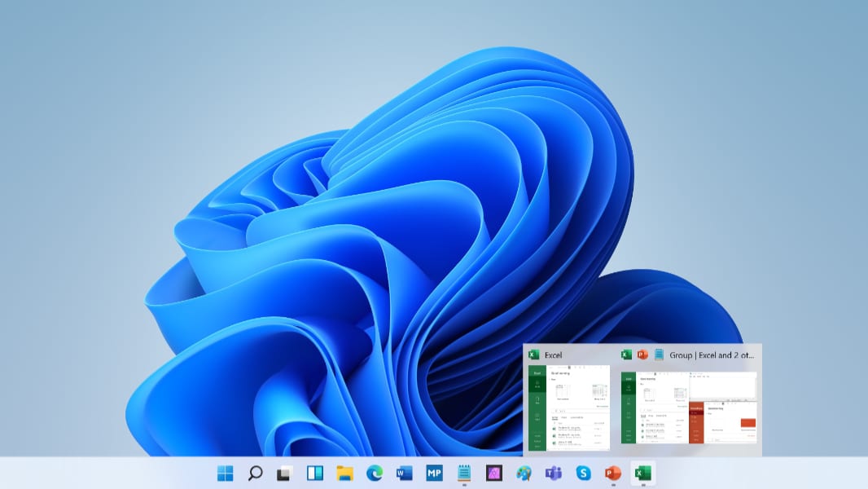
Task: Switch to Notepad on the taskbar
Action: pyautogui.click(x=464, y=473)
